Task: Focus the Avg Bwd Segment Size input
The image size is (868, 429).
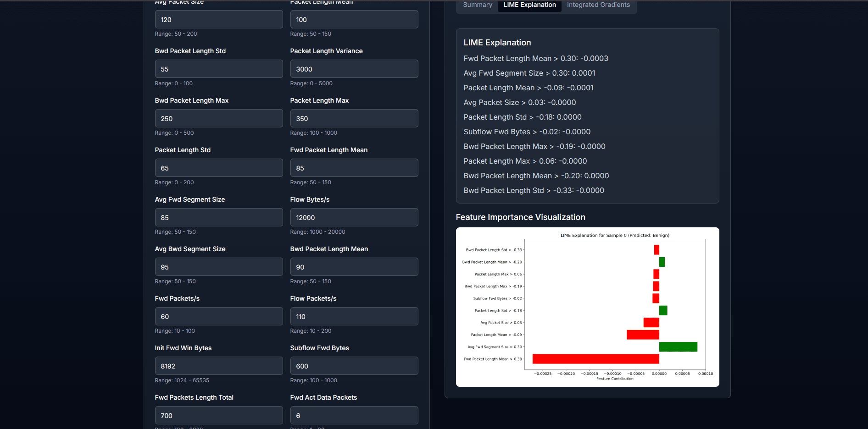Action: click(x=219, y=267)
